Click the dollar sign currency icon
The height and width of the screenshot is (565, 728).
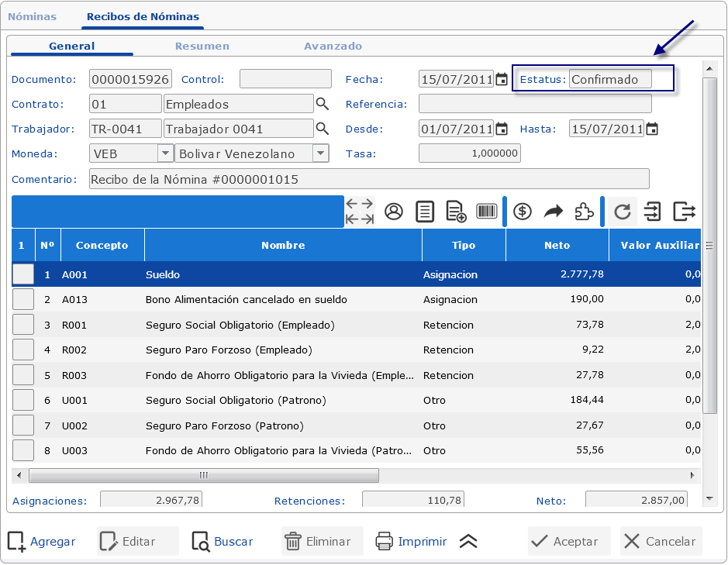[x=523, y=212]
